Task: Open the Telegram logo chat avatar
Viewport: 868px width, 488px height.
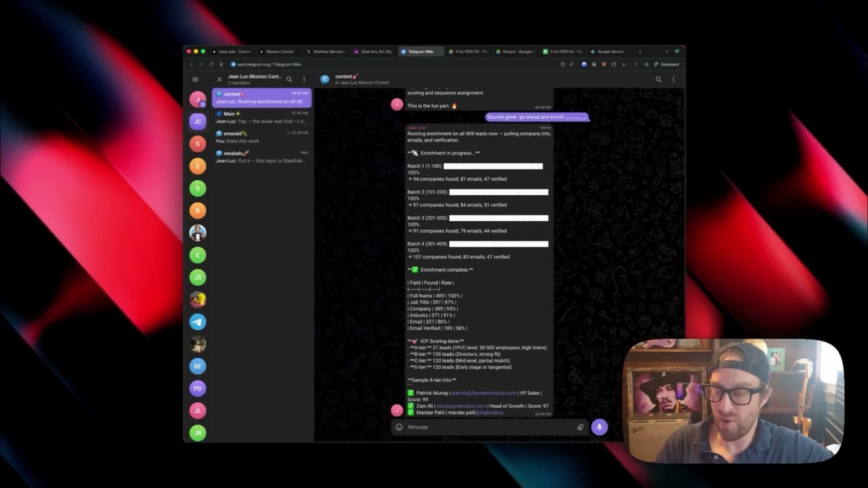Action: 198,322
